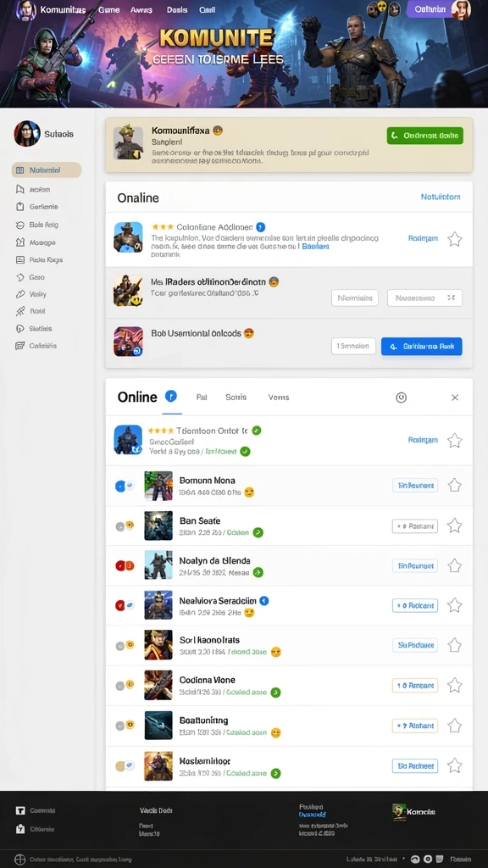Open the profile avatar at navbar right
Viewport: 488px width, 868px height.
[461, 9]
